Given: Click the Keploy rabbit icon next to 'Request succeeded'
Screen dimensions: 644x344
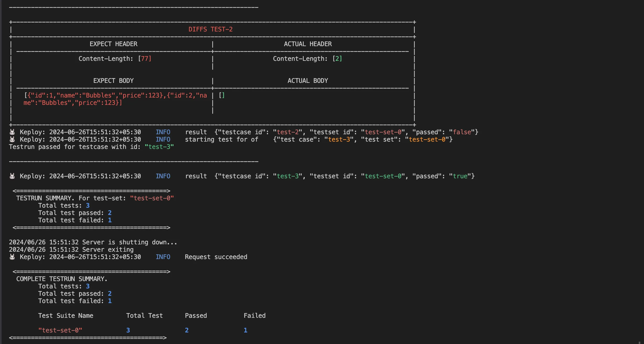Looking at the screenshot, I should click(x=12, y=257).
